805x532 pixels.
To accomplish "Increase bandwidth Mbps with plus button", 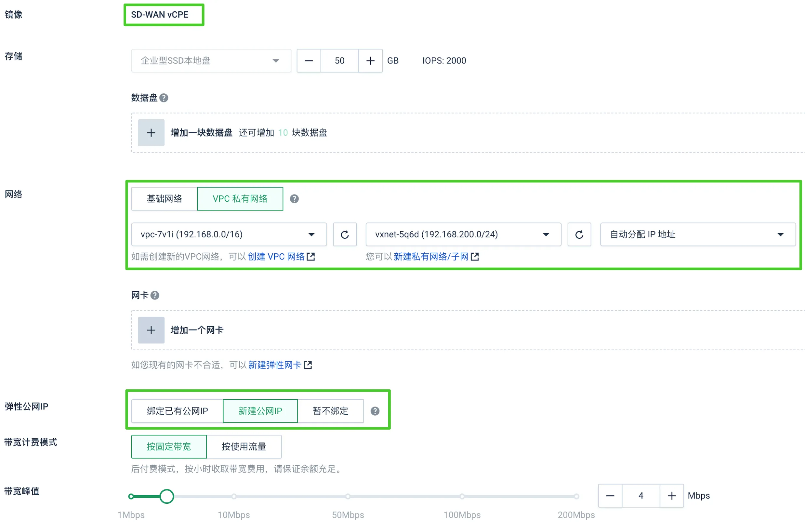I will click(672, 496).
